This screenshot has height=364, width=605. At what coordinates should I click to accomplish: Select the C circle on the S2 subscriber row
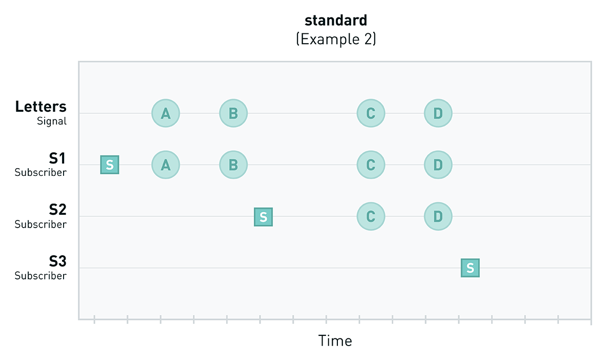371,216
